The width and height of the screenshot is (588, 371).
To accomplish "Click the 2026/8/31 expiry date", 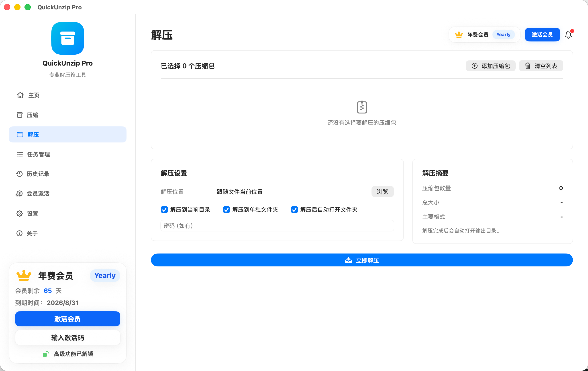I will click(63, 303).
